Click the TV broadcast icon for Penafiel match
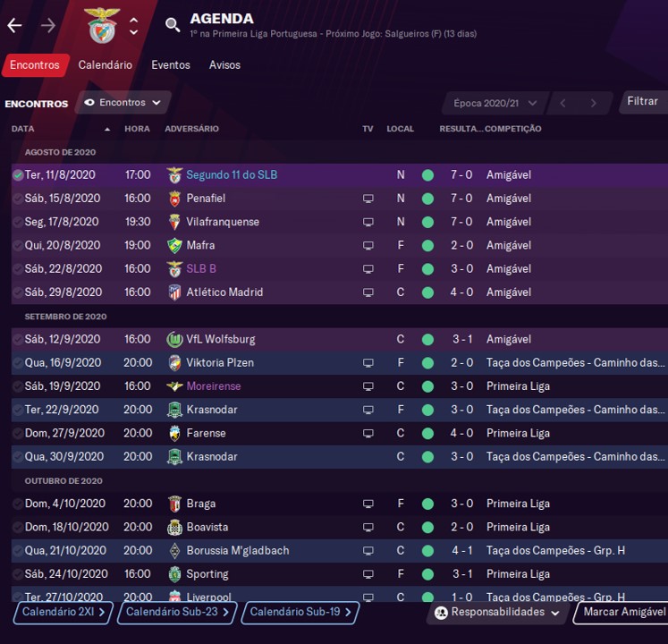Viewport: 668px width, 644px height. pyautogui.click(x=368, y=199)
